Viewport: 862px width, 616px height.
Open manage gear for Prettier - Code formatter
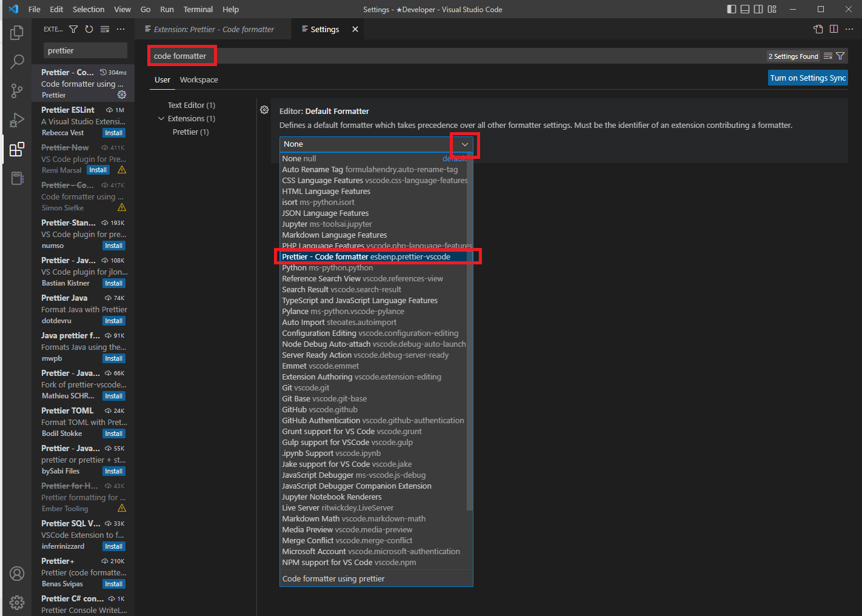click(122, 95)
